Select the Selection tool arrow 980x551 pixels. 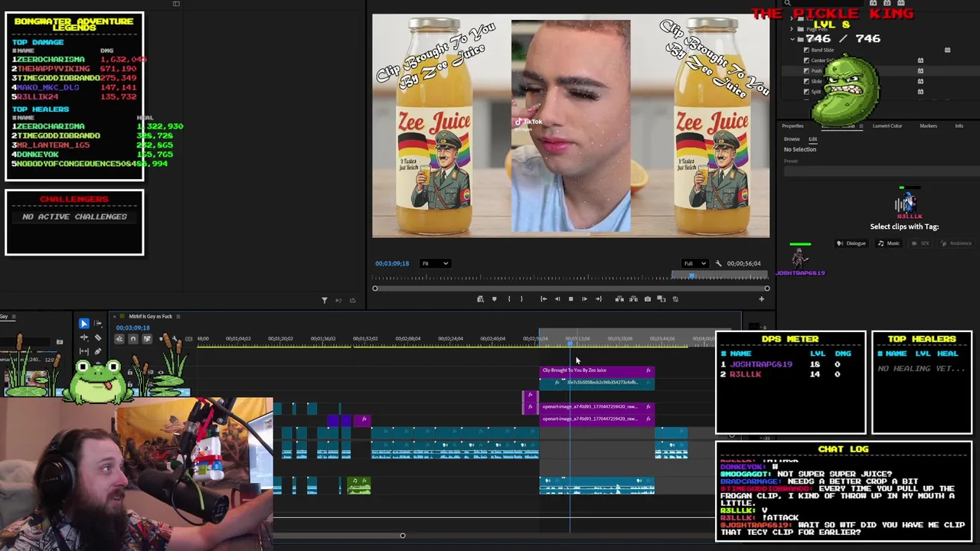[83, 324]
